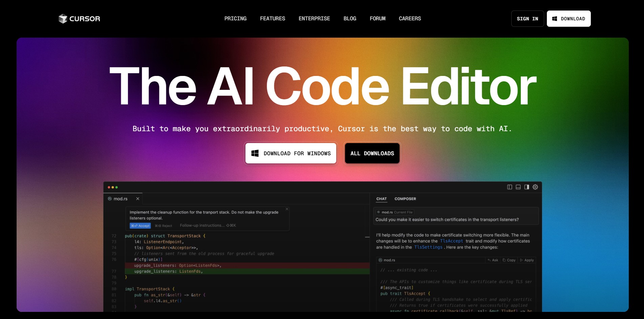644x319 pixels.
Task: Click the mod.rs Current File chip
Action: pos(395,212)
